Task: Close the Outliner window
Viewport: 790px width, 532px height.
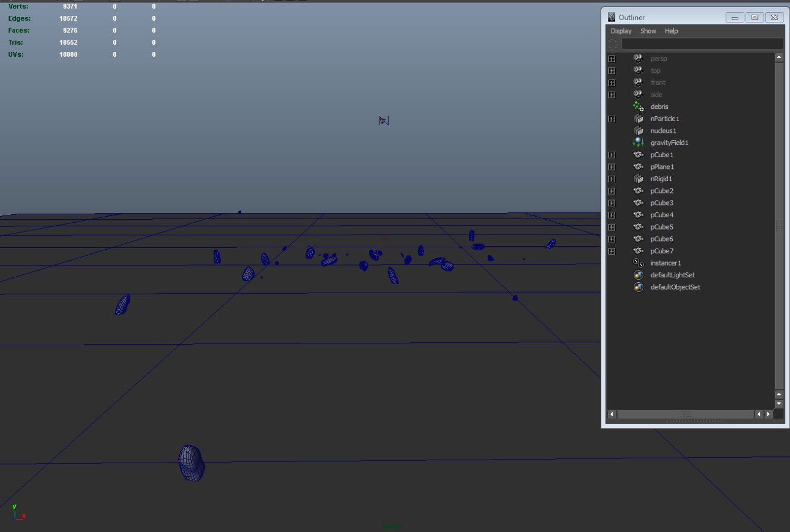Action: click(774, 17)
